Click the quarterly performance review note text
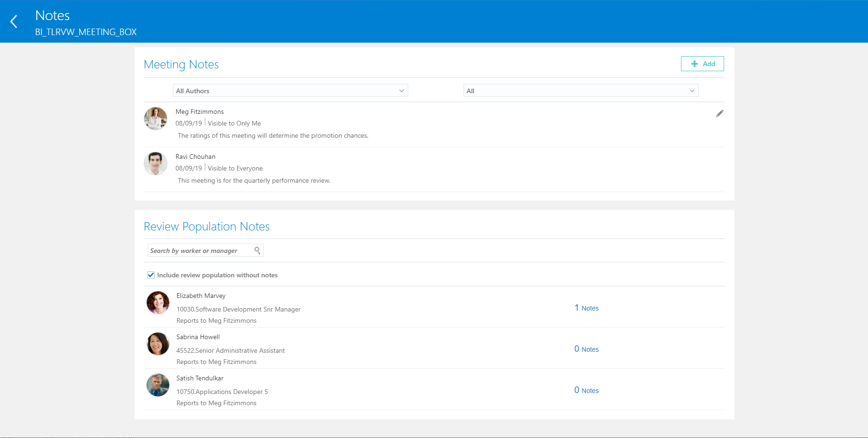Screen dimensions: 868x438 tap(254, 180)
